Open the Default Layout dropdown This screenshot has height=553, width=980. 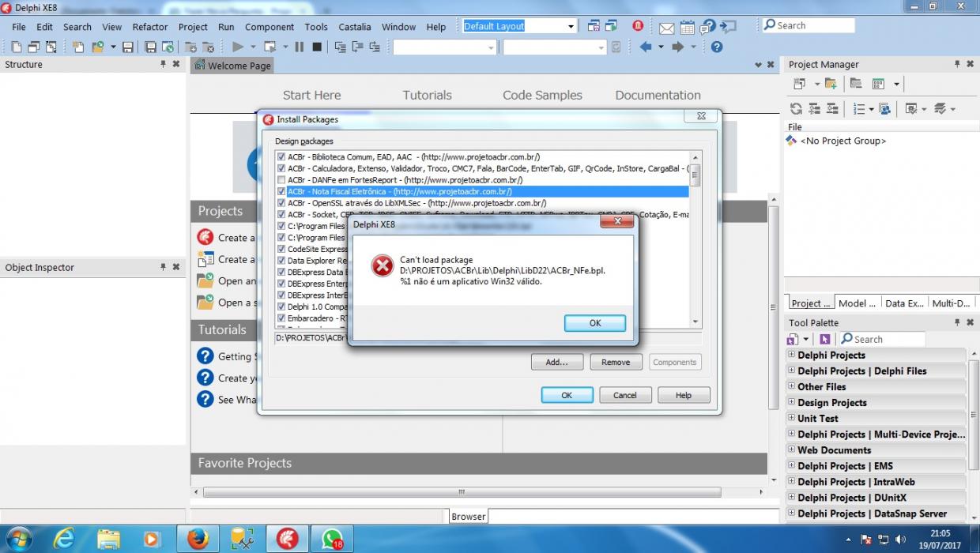point(571,26)
